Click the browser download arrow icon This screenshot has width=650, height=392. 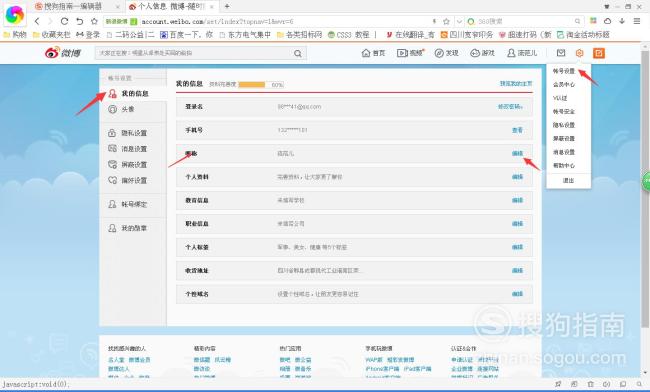pos(622,21)
